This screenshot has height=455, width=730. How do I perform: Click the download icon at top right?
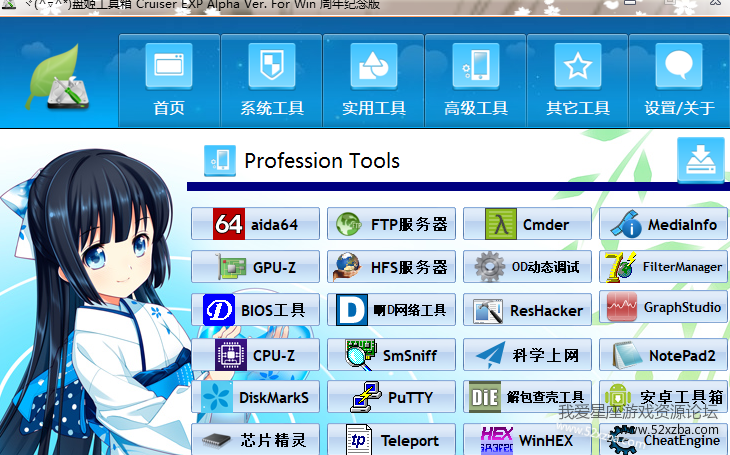(x=701, y=160)
